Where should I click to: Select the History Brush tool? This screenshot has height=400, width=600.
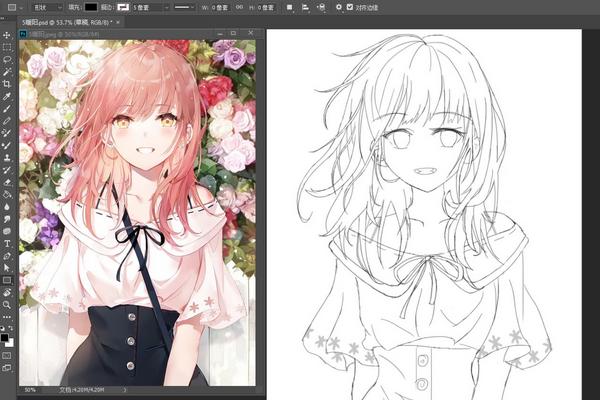[x=7, y=170]
